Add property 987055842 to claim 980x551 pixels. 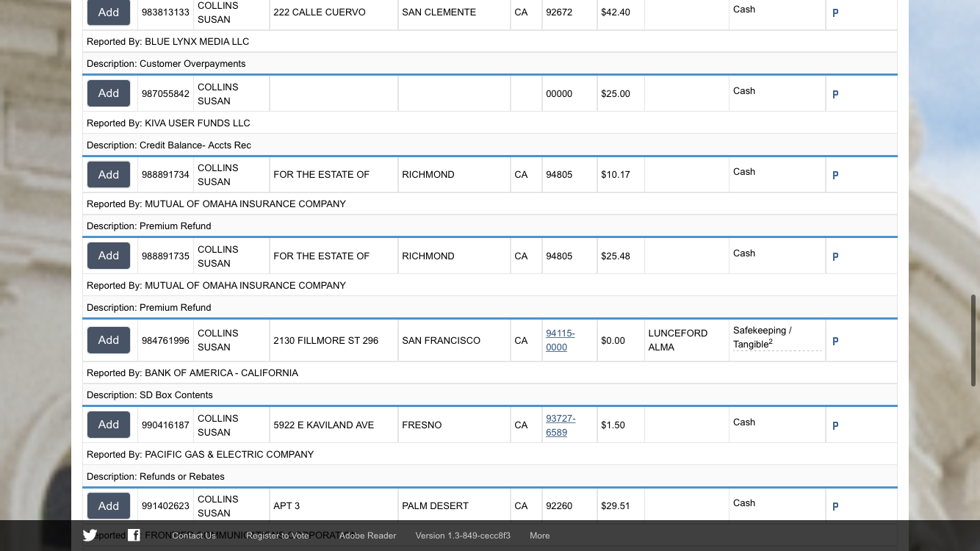coord(109,93)
